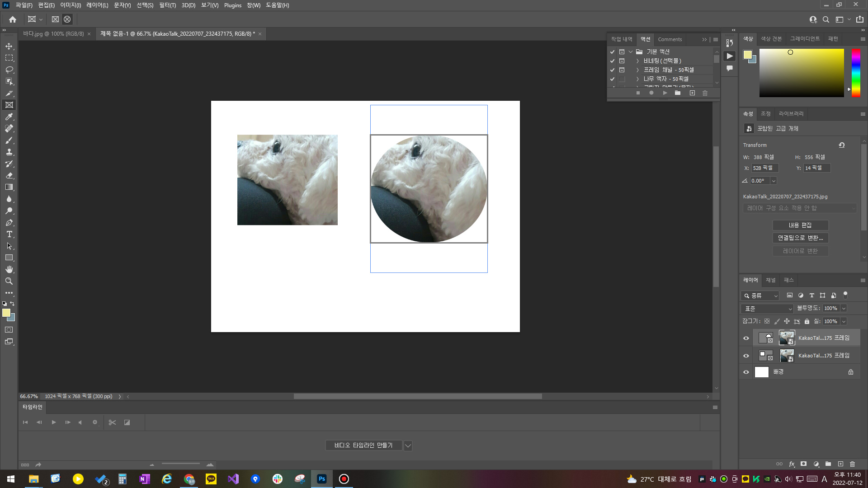
Task: Toggle checkmark for 나무 액자 action
Action: click(x=613, y=79)
